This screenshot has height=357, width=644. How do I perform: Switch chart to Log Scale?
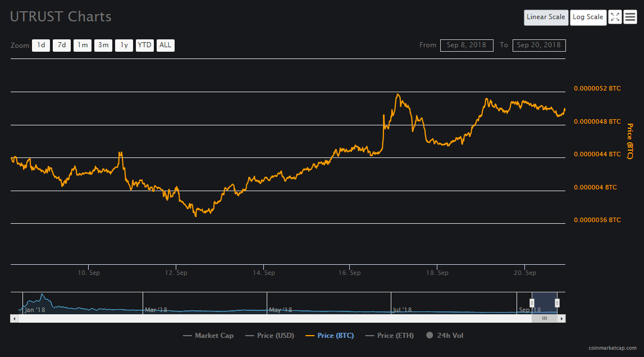(588, 17)
